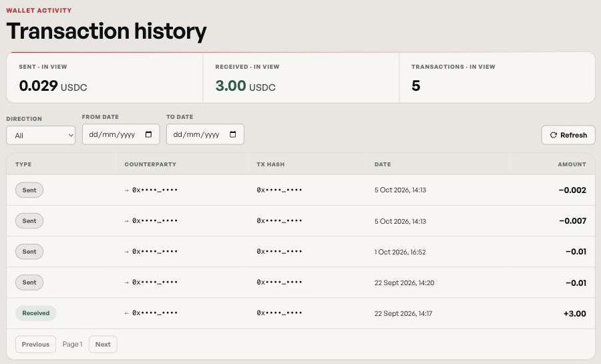Click the Type column header

(23, 164)
